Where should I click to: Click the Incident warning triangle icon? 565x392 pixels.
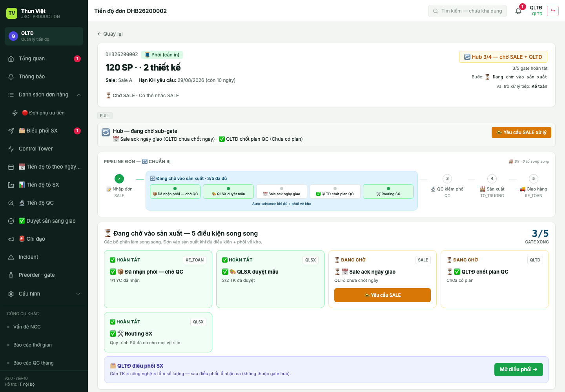click(11, 257)
